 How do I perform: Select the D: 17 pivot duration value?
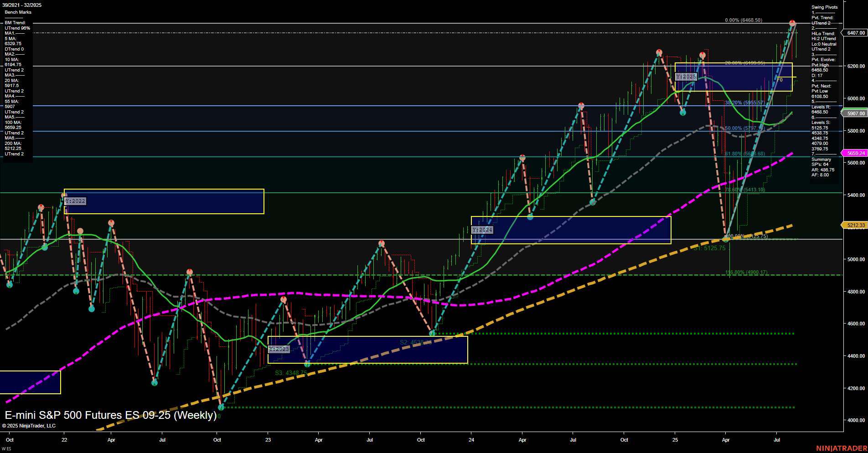coord(817,76)
